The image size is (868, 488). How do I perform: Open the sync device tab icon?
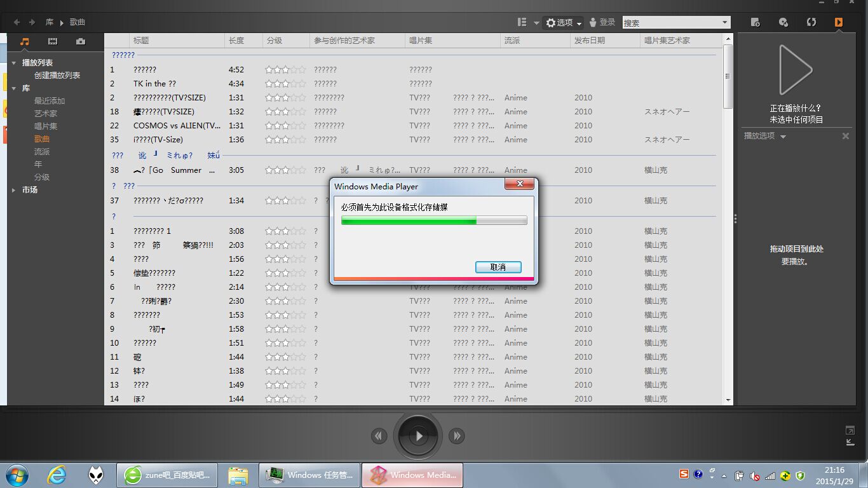tap(811, 22)
